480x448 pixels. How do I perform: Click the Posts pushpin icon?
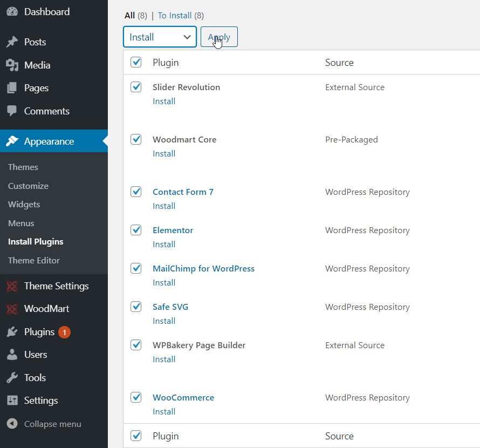coord(12,42)
